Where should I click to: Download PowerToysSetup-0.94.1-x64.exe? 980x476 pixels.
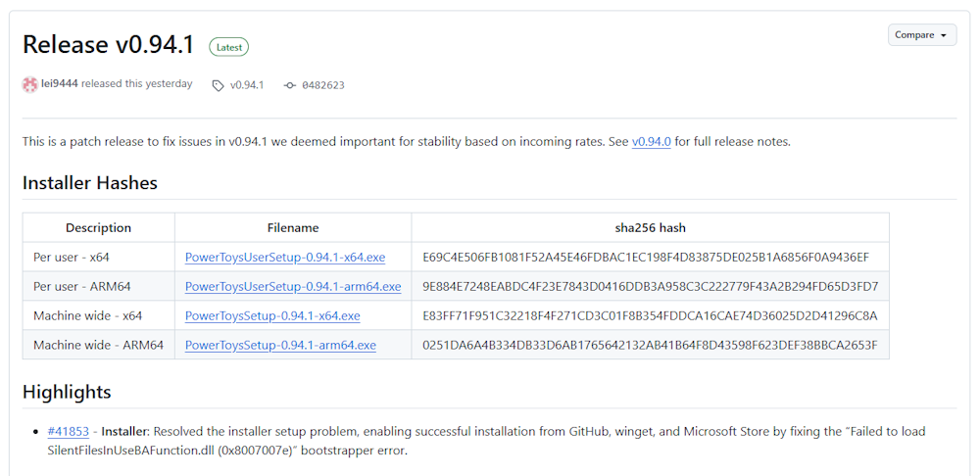pos(272,315)
